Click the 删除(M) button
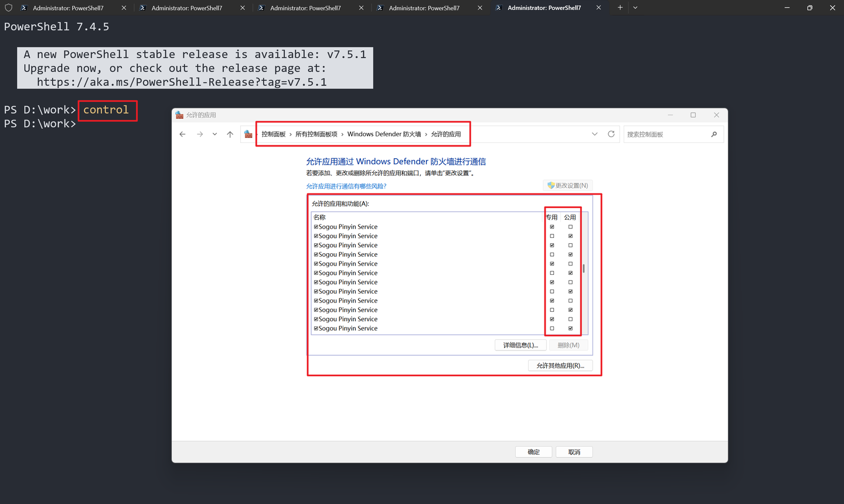This screenshot has width=844, height=504. coord(569,345)
